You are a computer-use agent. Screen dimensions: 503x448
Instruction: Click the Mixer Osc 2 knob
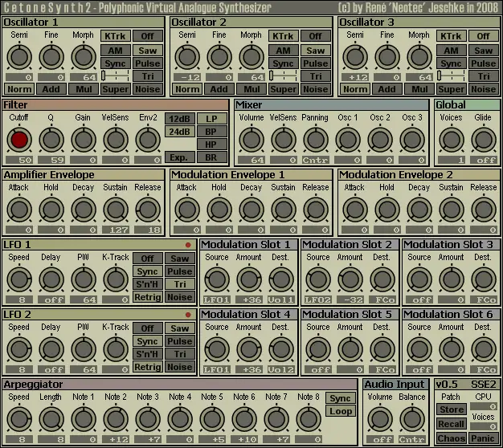(x=380, y=140)
